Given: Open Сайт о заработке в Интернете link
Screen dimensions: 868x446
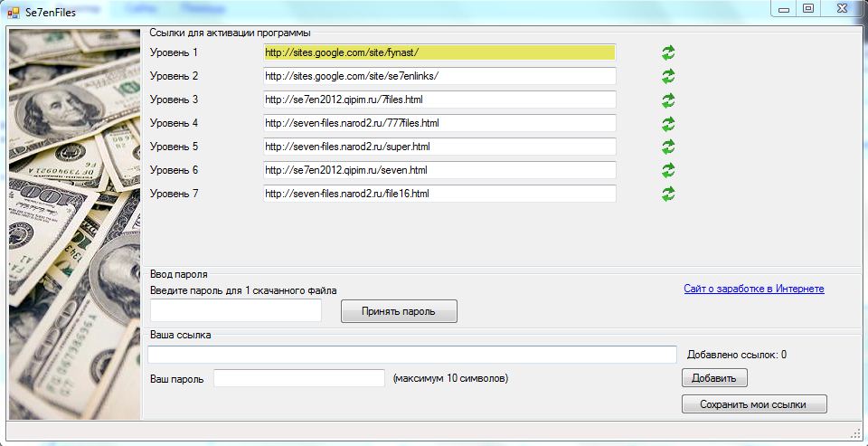Looking at the screenshot, I should click(754, 289).
